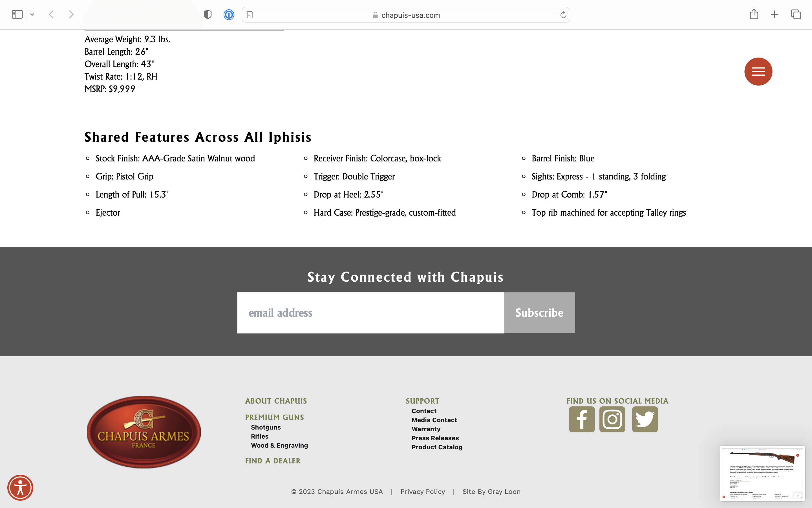
Task: Click the Average Weight: 9.3 lbs. text
Action: point(127,40)
